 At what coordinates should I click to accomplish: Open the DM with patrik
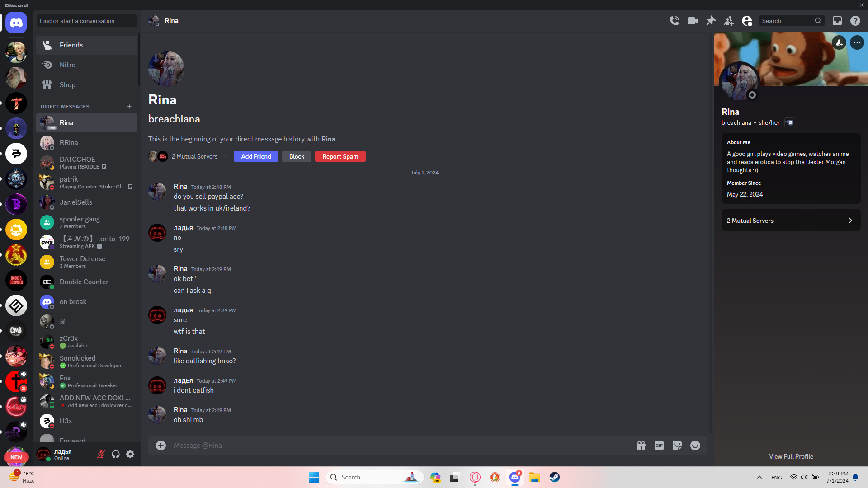pos(87,183)
